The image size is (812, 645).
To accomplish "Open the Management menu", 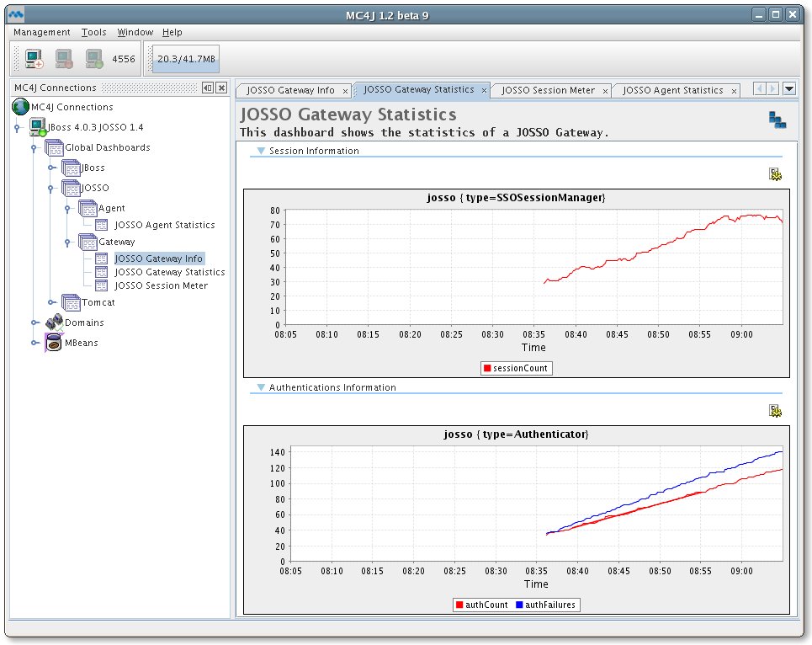I will pyautogui.click(x=42, y=32).
